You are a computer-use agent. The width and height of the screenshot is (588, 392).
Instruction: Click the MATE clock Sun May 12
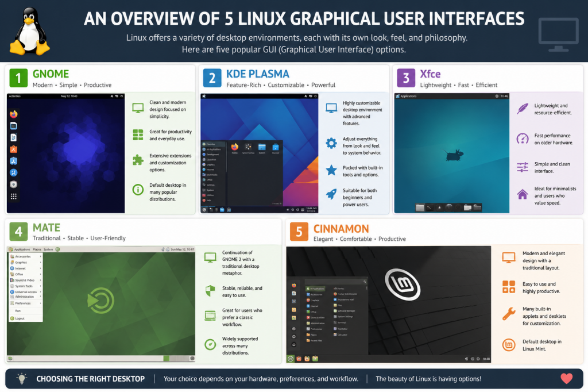coord(182,249)
